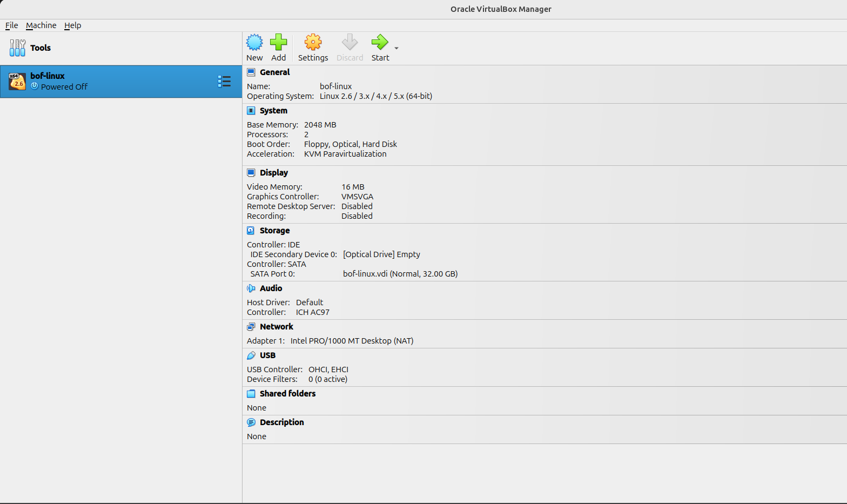Click the Storage section disk icon

251,231
